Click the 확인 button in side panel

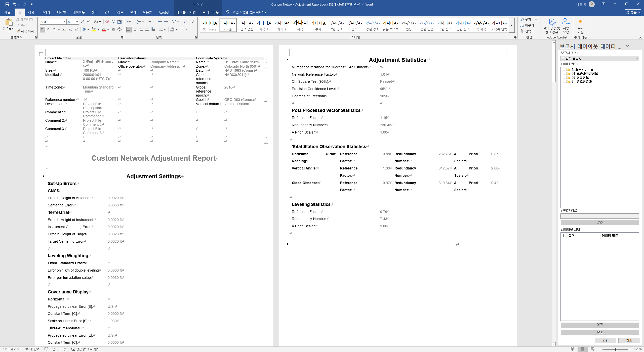pyautogui.click(x=605, y=340)
